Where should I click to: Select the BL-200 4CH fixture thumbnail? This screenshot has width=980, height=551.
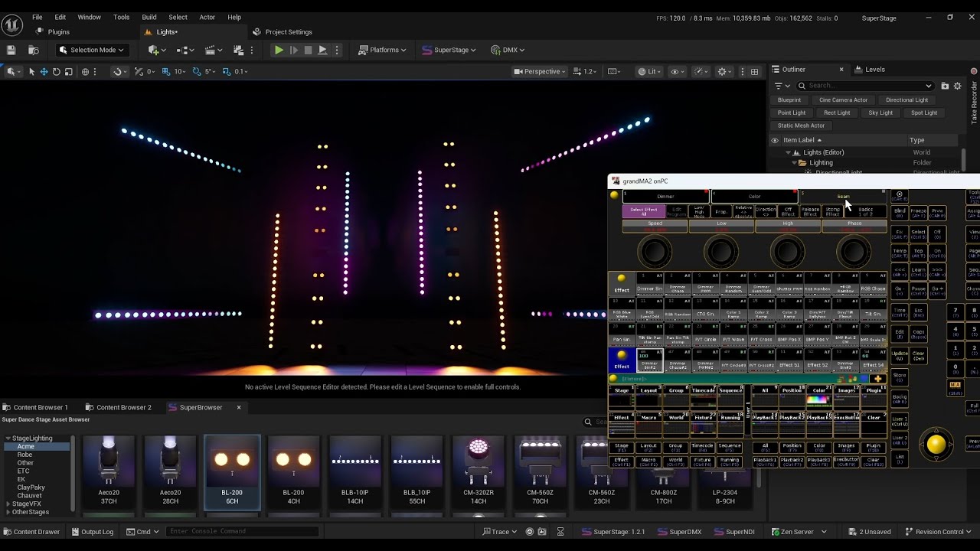[x=293, y=471]
